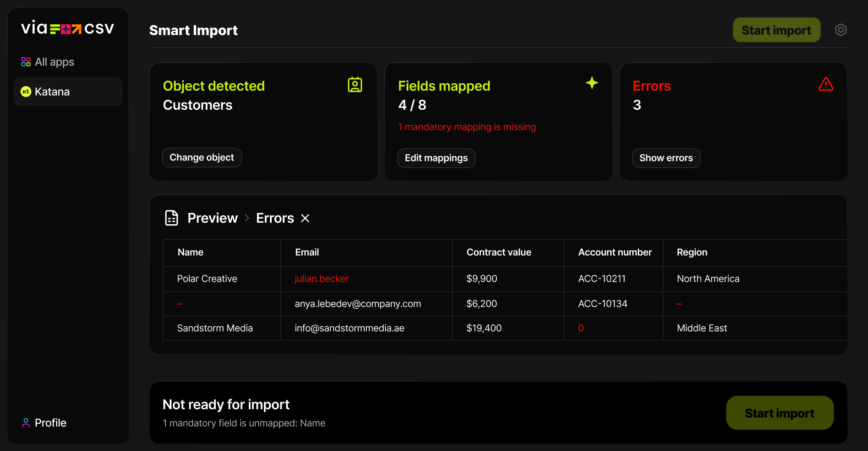Click the Fields mapped heading
Image resolution: width=868 pixels, height=451 pixels.
click(x=444, y=86)
